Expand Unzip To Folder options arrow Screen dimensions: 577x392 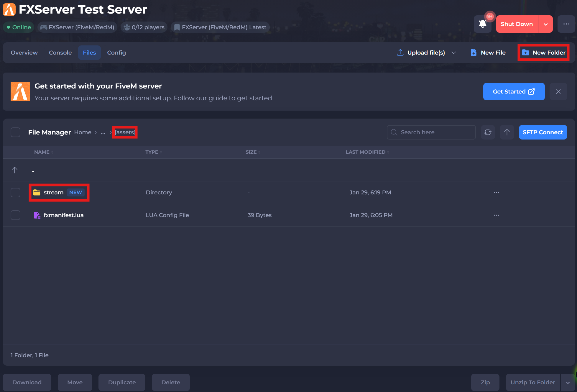(568, 382)
